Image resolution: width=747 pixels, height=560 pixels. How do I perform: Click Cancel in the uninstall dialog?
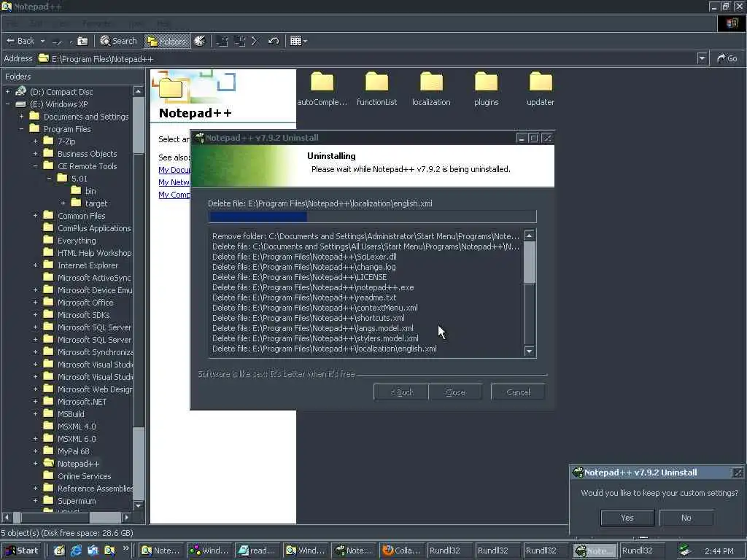click(518, 392)
